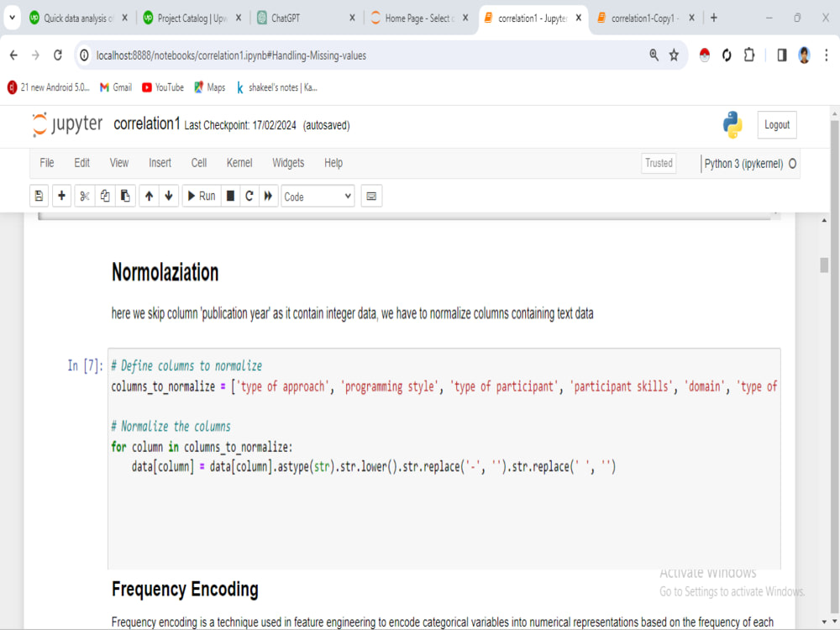The image size is (840, 630).
Task: Click the Logout button
Action: click(x=776, y=124)
